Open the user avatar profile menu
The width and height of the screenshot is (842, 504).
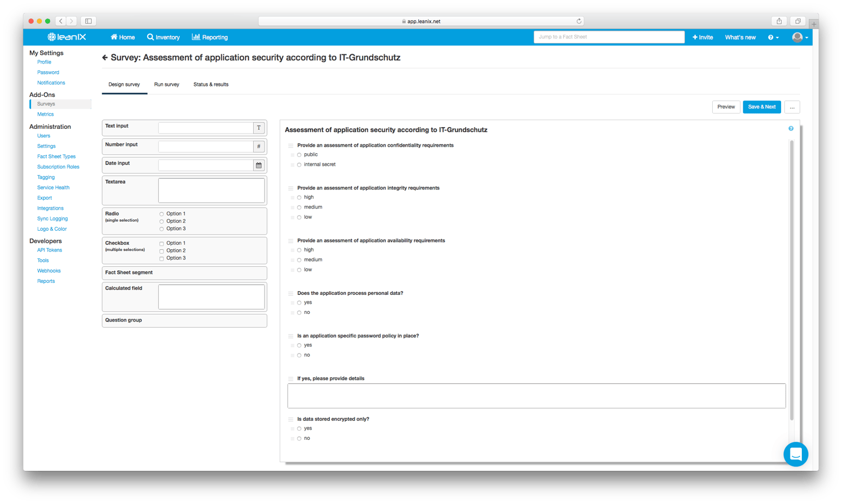797,37
